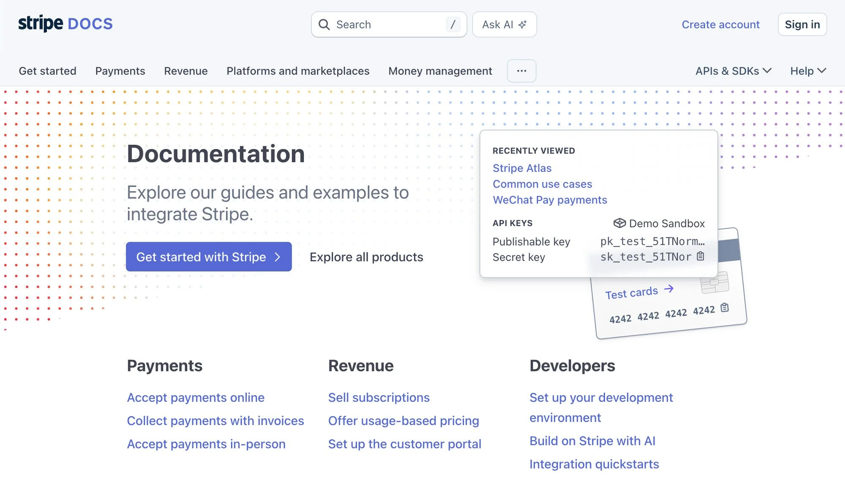Click the Developers section heading
Screen dimensions: 845x504
(x=572, y=366)
